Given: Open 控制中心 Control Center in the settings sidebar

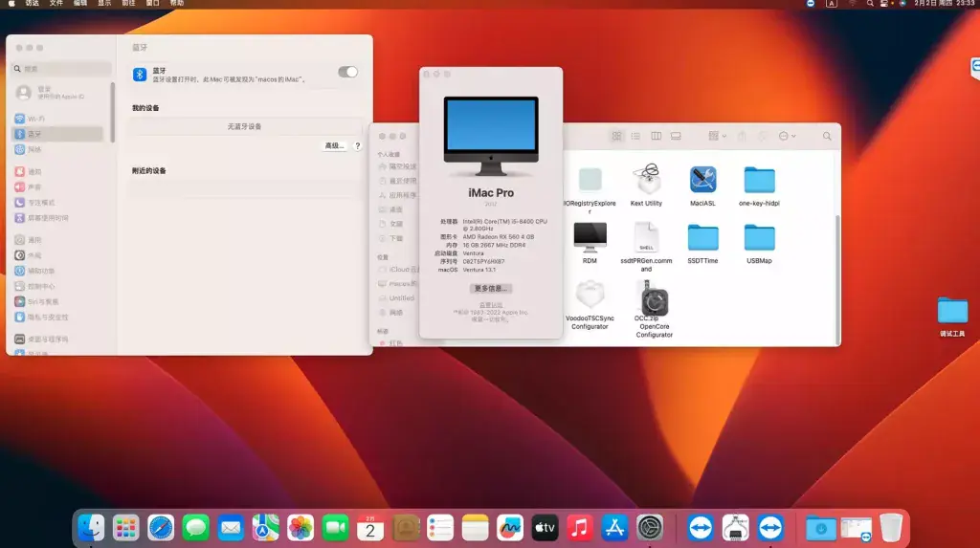Looking at the screenshot, I should [x=57, y=286].
